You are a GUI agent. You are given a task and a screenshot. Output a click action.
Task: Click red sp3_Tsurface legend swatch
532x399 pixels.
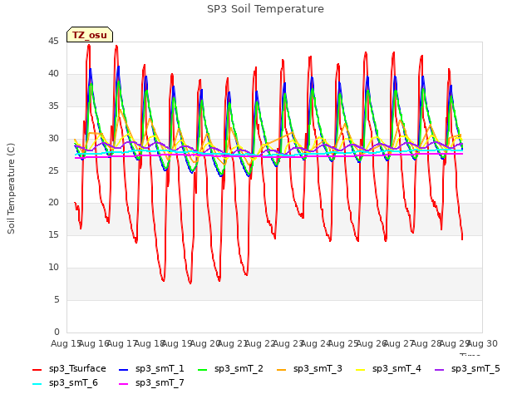[x=37, y=369]
